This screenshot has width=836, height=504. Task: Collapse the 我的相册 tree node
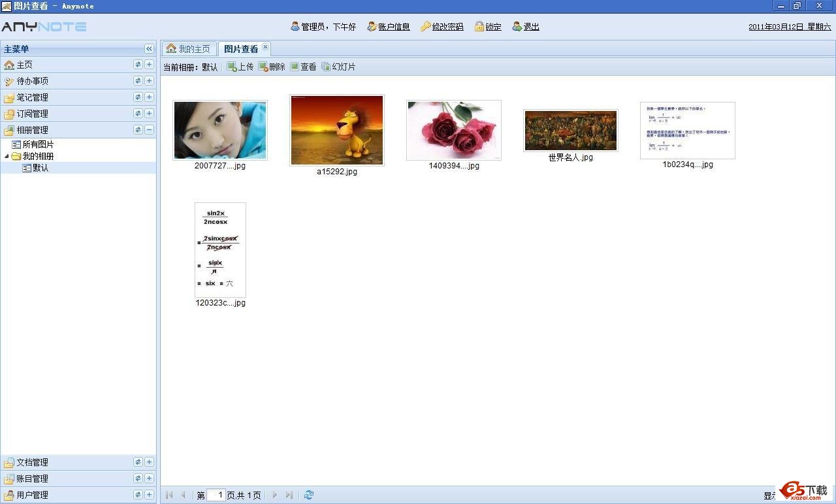pos(7,157)
